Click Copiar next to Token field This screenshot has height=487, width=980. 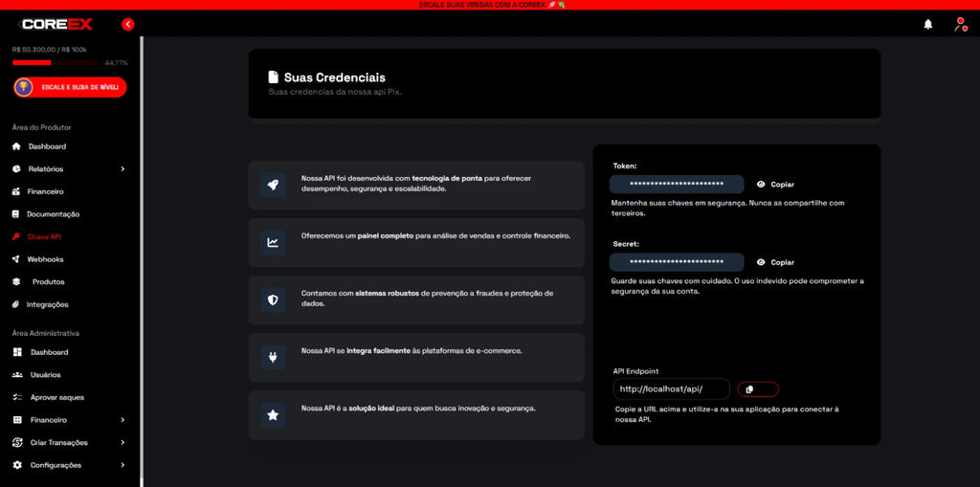point(783,185)
